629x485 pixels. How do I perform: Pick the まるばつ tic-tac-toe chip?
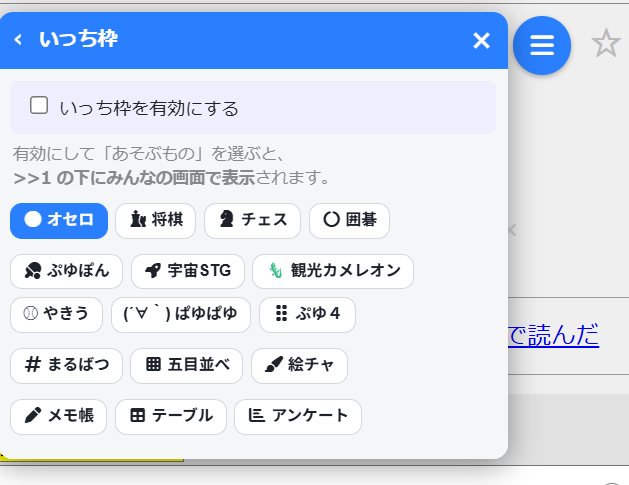point(67,365)
